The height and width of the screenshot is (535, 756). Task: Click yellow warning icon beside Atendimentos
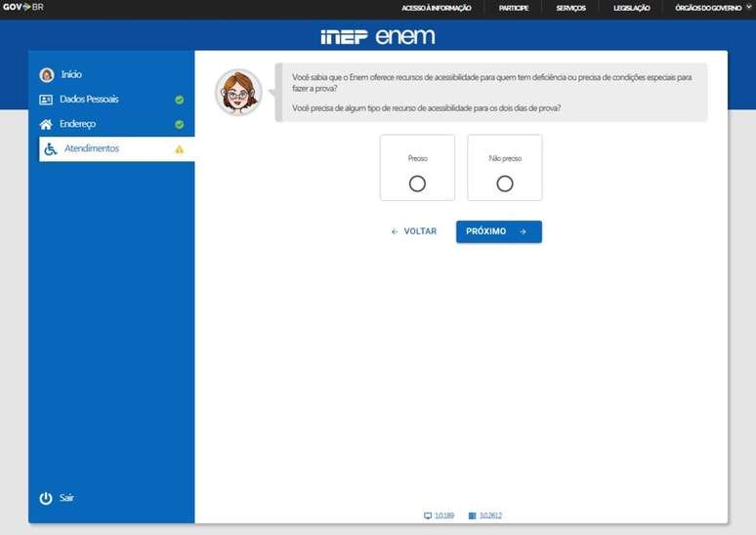(180, 149)
